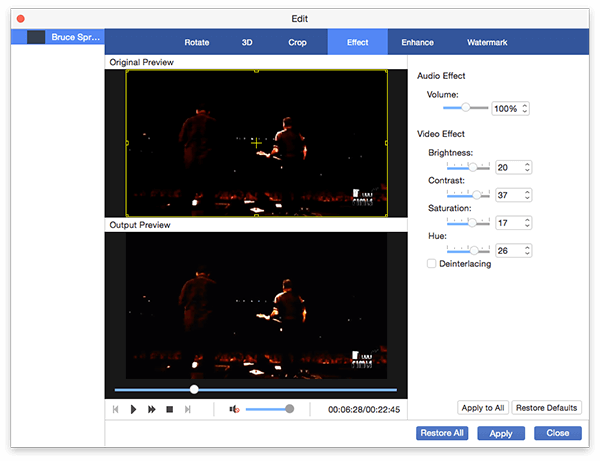Click the Close button
This screenshot has width=600, height=461.
click(558, 433)
